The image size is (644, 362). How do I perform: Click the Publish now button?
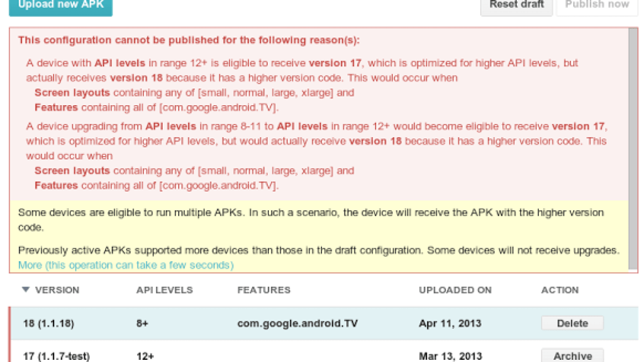coord(597,5)
